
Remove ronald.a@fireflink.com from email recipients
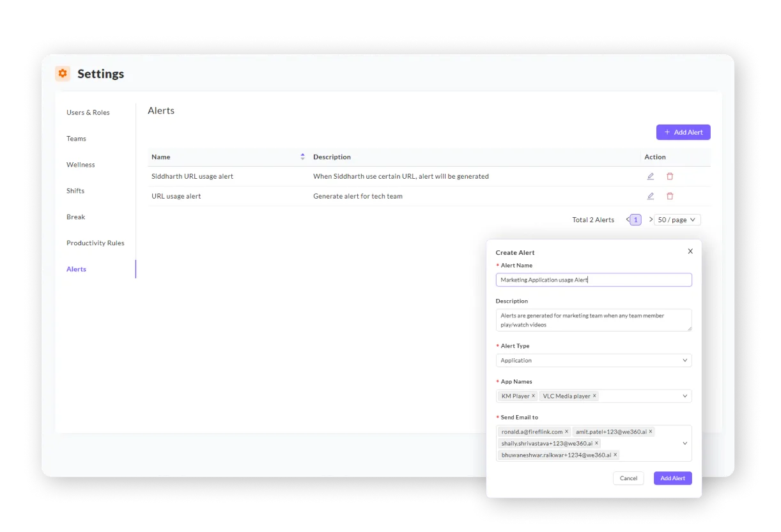567,431
